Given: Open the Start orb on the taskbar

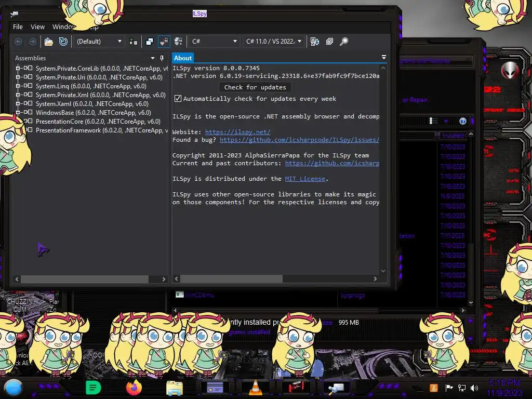Looking at the screenshot, I should pos(13,388).
